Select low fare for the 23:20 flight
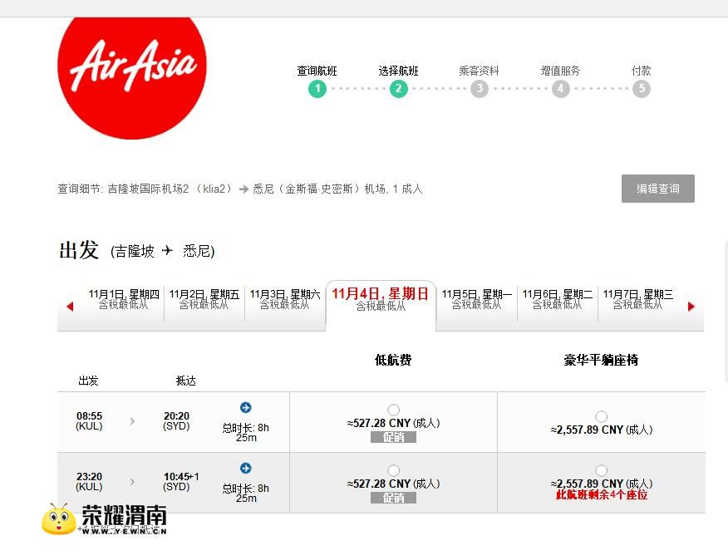 tap(393, 470)
